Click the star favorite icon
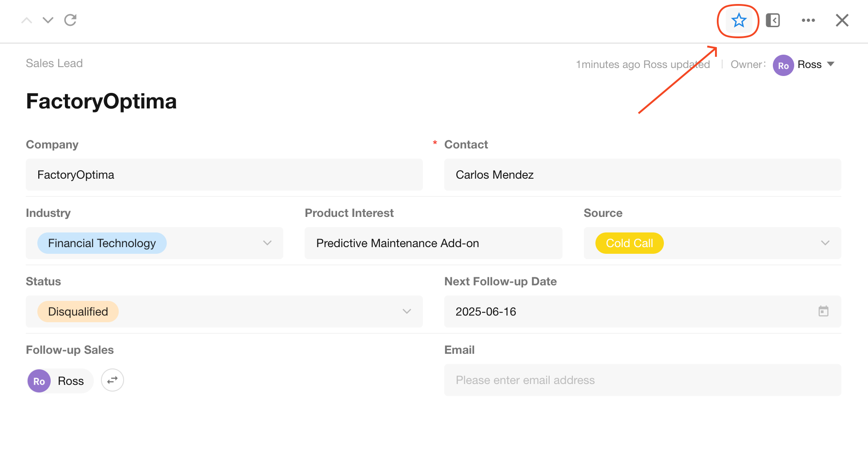This screenshot has width=868, height=464. (x=739, y=20)
